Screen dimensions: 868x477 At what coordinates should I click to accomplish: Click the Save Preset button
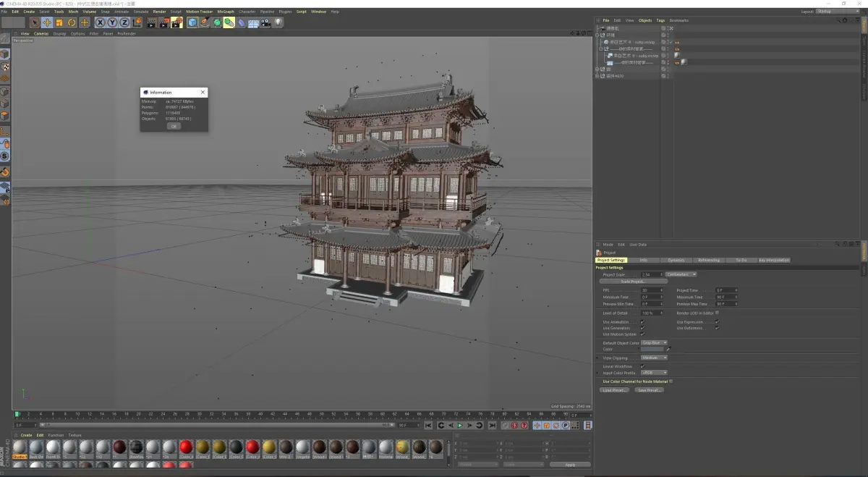(649, 390)
